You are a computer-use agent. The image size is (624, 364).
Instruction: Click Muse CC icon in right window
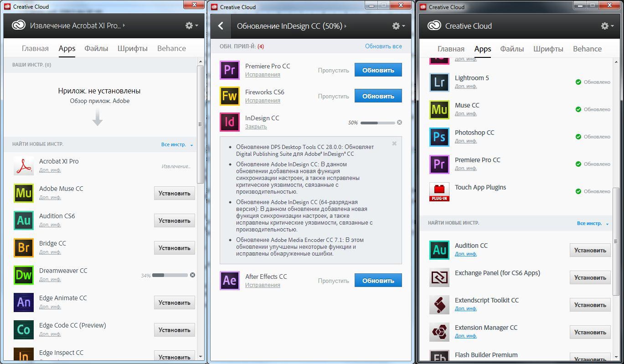(x=439, y=109)
